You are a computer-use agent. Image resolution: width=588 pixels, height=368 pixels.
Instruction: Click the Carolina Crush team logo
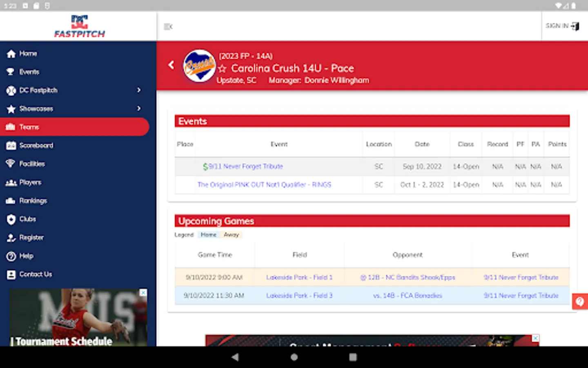tap(199, 65)
